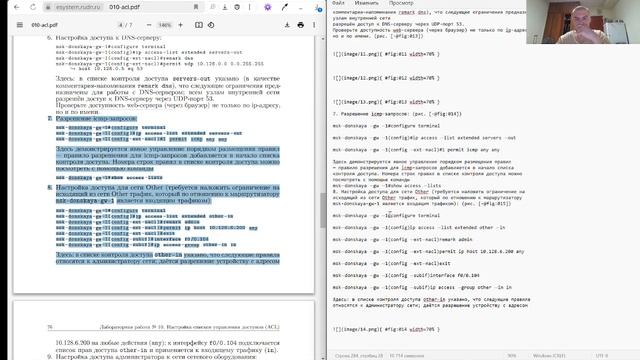Click the UTF-8 encoding indicator
The width and height of the screenshot is (640, 360).
[602, 356]
